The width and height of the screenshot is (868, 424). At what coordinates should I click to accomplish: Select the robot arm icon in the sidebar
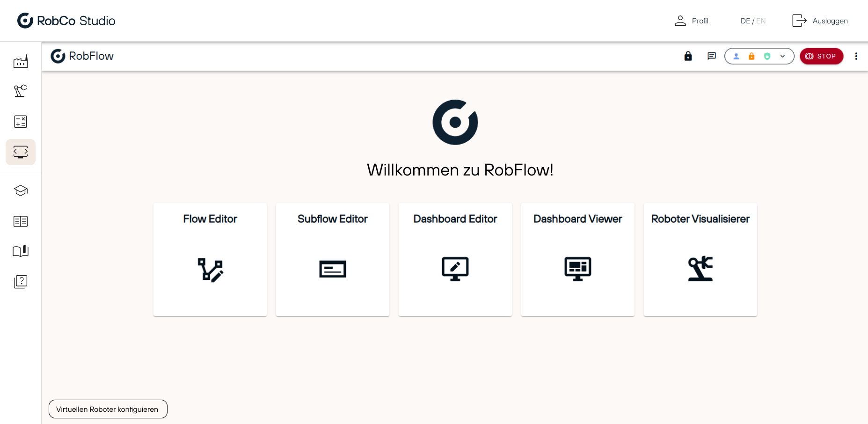(x=21, y=91)
